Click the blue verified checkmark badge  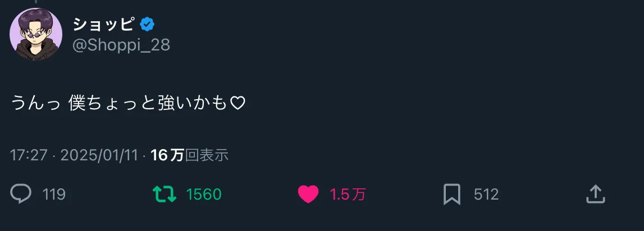(x=147, y=25)
